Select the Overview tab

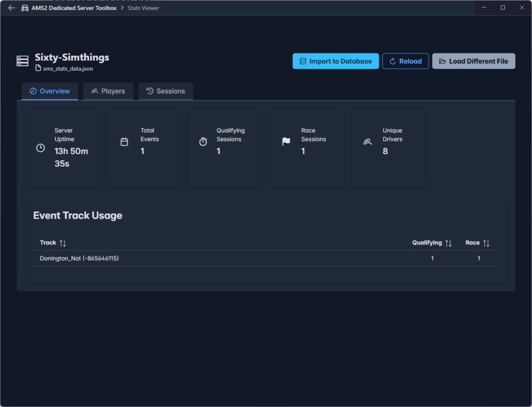point(50,91)
